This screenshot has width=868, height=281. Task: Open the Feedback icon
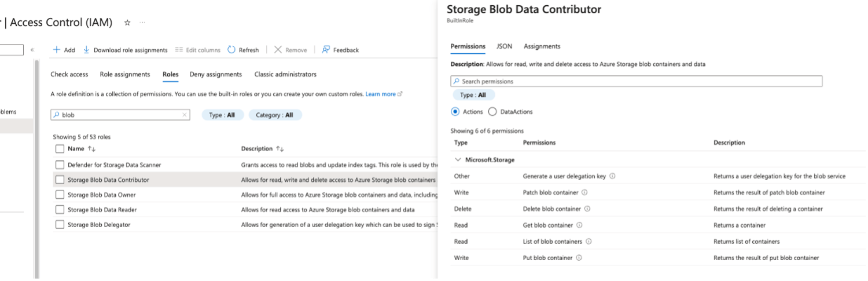[326, 50]
